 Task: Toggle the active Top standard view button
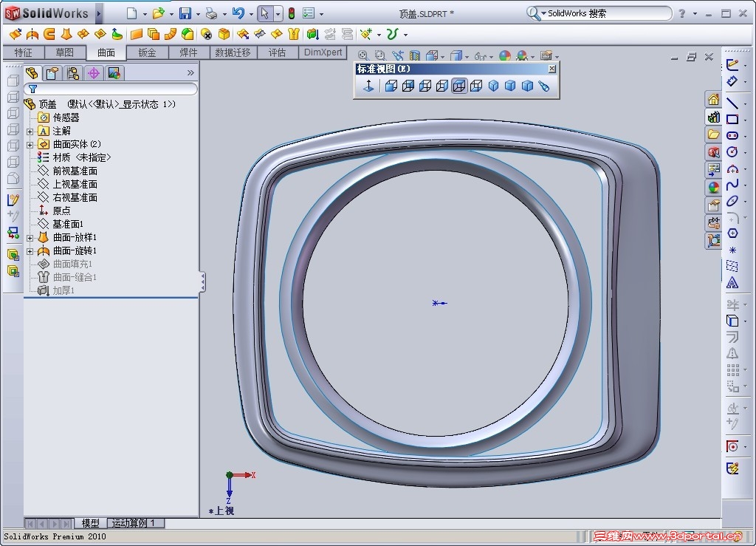tap(459, 86)
